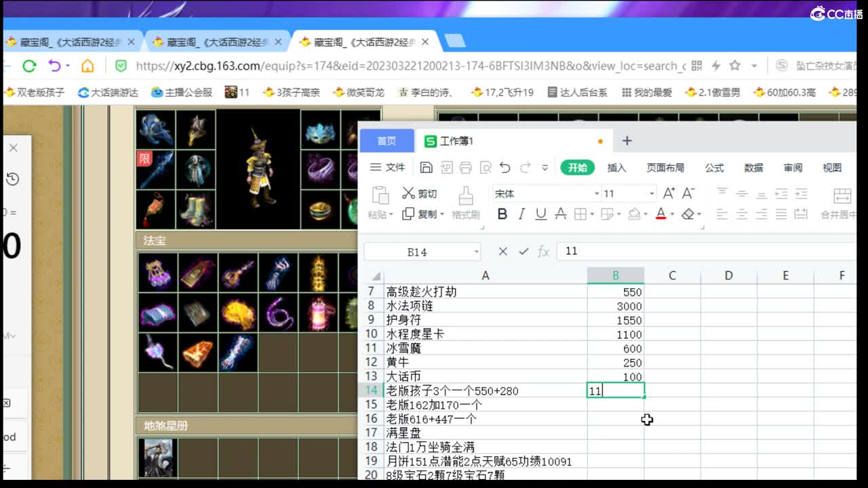Save the workbook with the save icon
Screen dimensions: 868x488
coord(426,167)
